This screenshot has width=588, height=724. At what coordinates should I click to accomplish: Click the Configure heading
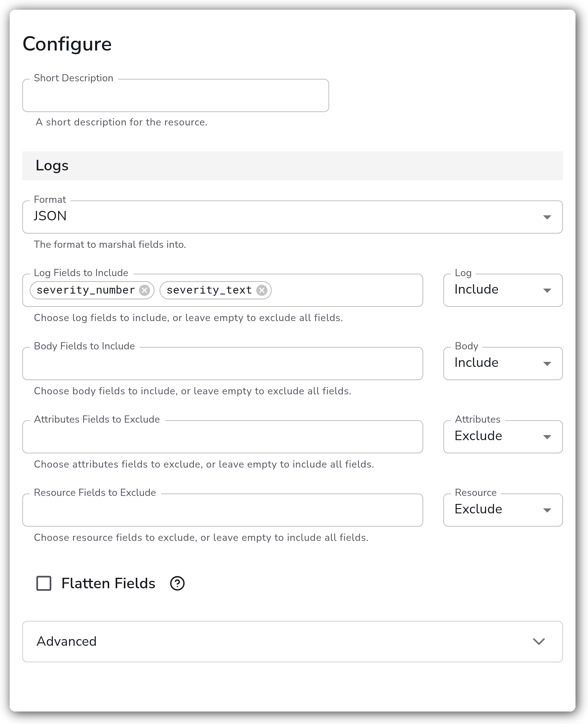tap(67, 44)
